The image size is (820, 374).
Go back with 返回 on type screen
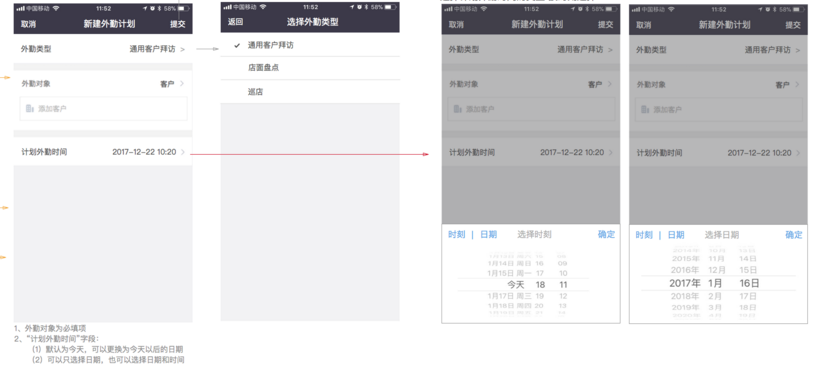click(235, 22)
